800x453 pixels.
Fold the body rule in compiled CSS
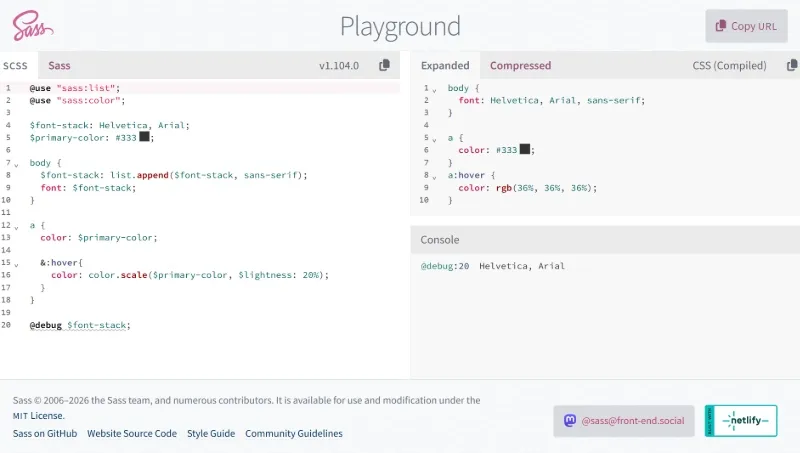(434, 90)
